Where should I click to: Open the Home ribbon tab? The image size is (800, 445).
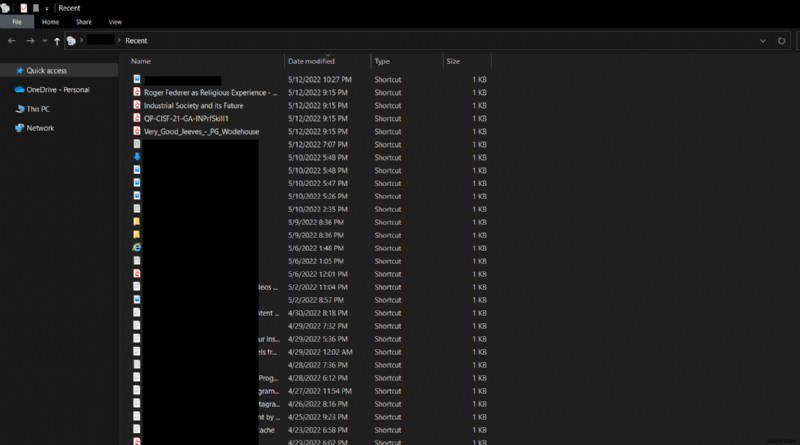(x=50, y=22)
